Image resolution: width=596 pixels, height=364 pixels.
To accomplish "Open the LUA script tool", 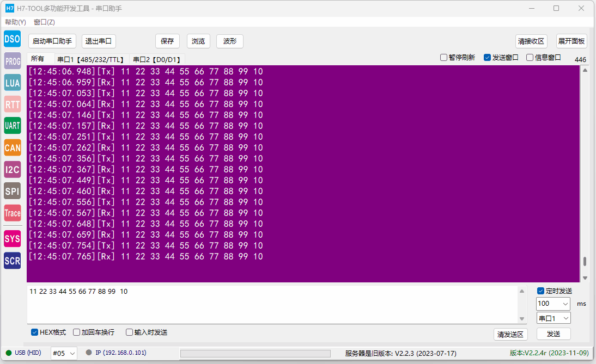I will 12,83.
